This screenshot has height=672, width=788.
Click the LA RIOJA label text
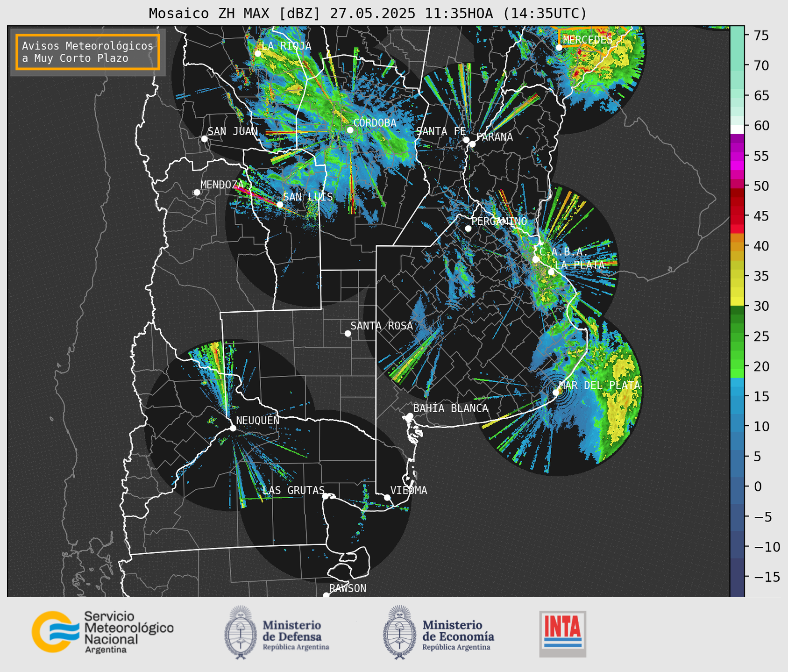[x=286, y=45]
